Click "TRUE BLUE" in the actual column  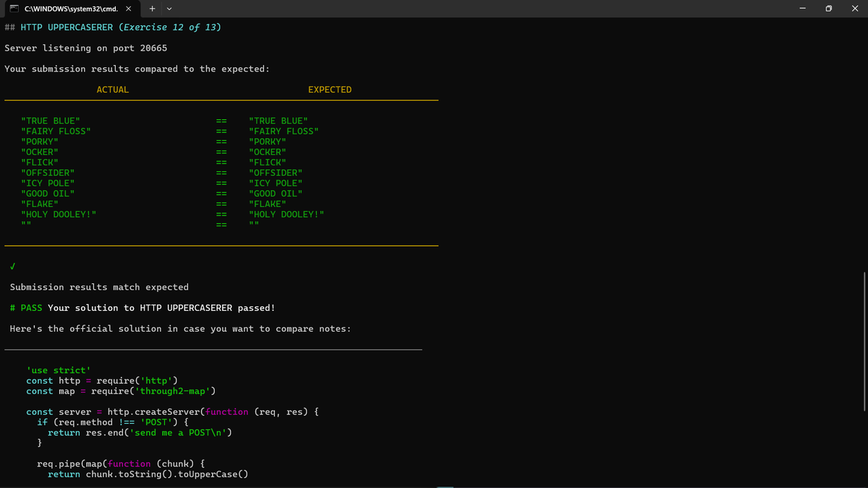51,121
